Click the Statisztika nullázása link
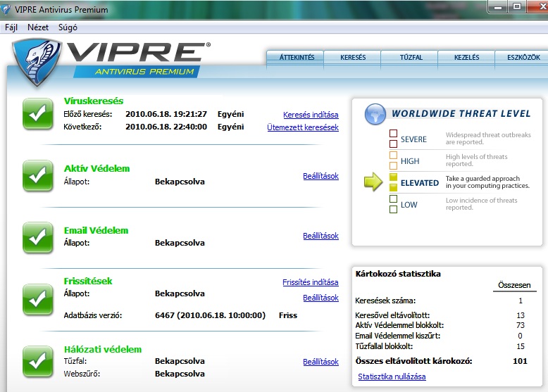Screen dimensions: 548x392 pos(392,377)
